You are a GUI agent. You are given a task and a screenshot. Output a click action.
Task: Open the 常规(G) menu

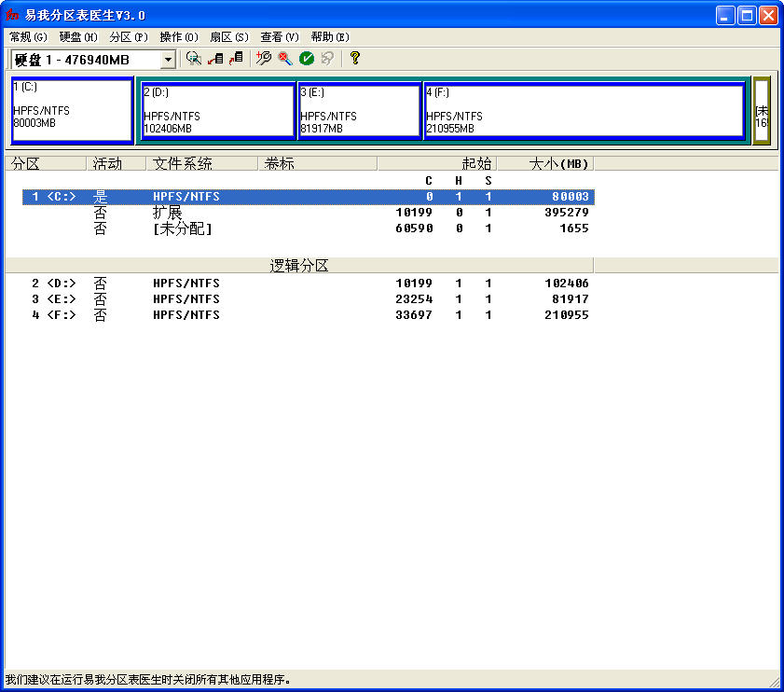coord(27,37)
